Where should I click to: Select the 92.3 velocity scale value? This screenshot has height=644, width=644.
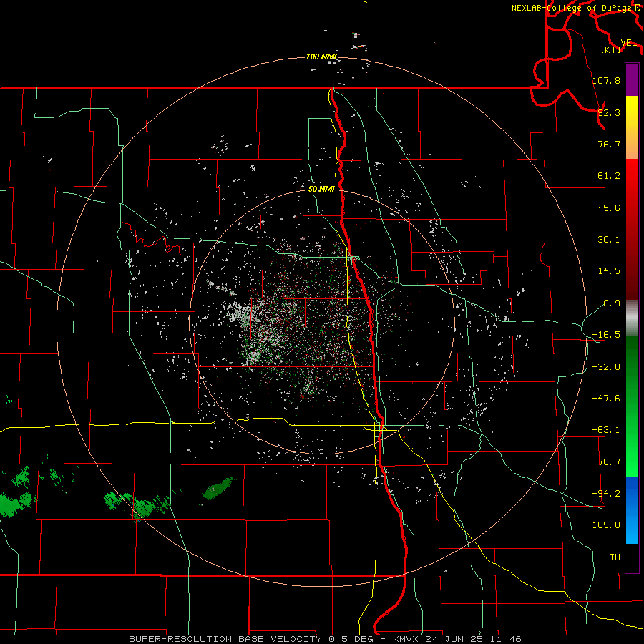[x=609, y=112]
